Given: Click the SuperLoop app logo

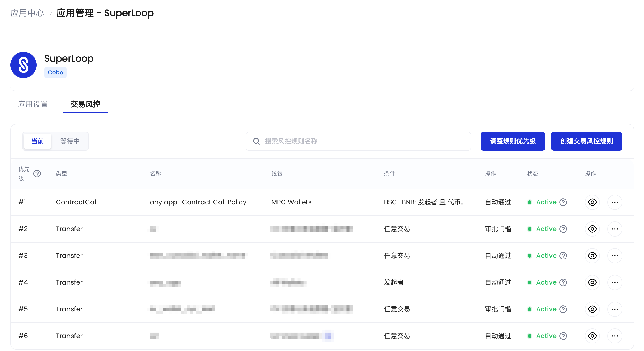Looking at the screenshot, I should [x=23, y=65].
